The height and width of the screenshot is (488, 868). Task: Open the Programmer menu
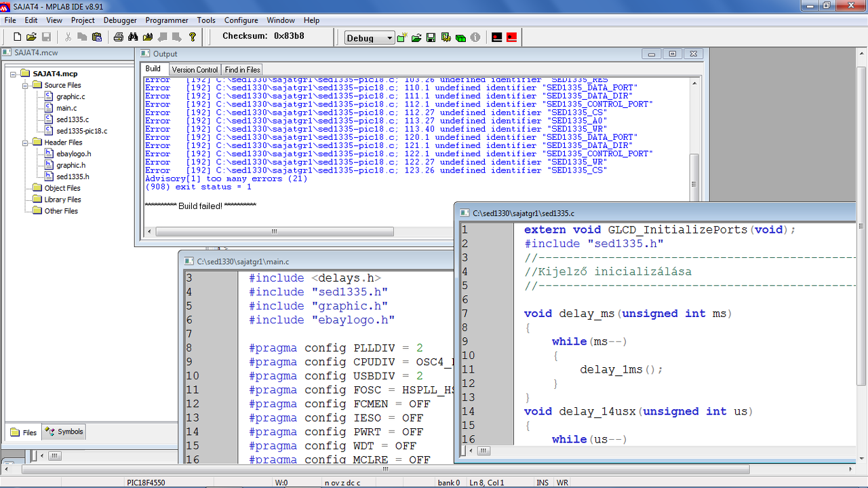tap(167, 20)
